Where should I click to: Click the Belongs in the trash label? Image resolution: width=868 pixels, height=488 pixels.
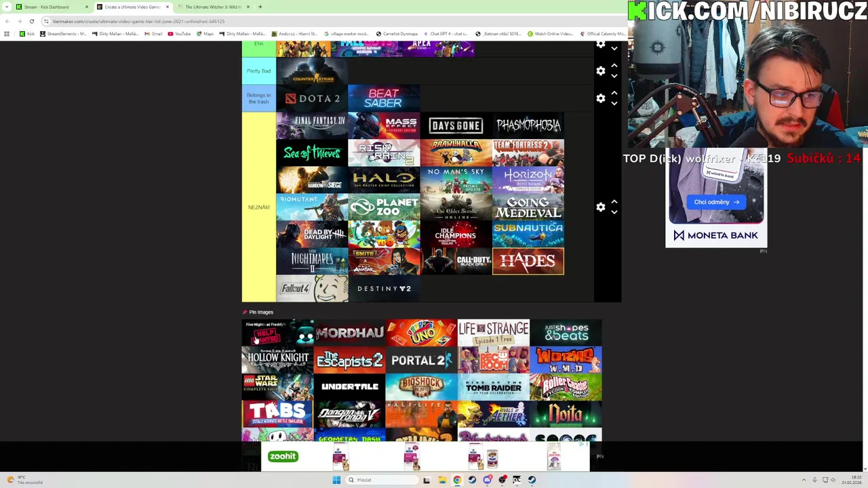click(x=258, y=99)
